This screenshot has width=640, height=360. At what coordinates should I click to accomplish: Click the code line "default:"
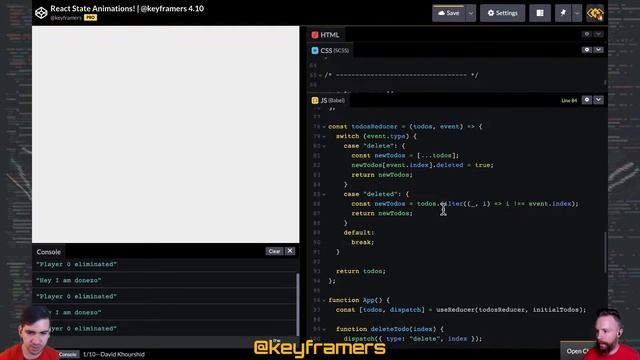pyautogui.click(x=359, y=233)
